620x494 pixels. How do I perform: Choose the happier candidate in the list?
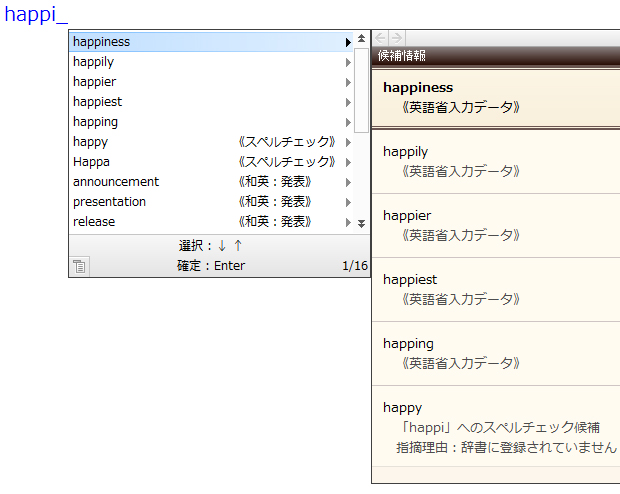(x=211, y=82)
